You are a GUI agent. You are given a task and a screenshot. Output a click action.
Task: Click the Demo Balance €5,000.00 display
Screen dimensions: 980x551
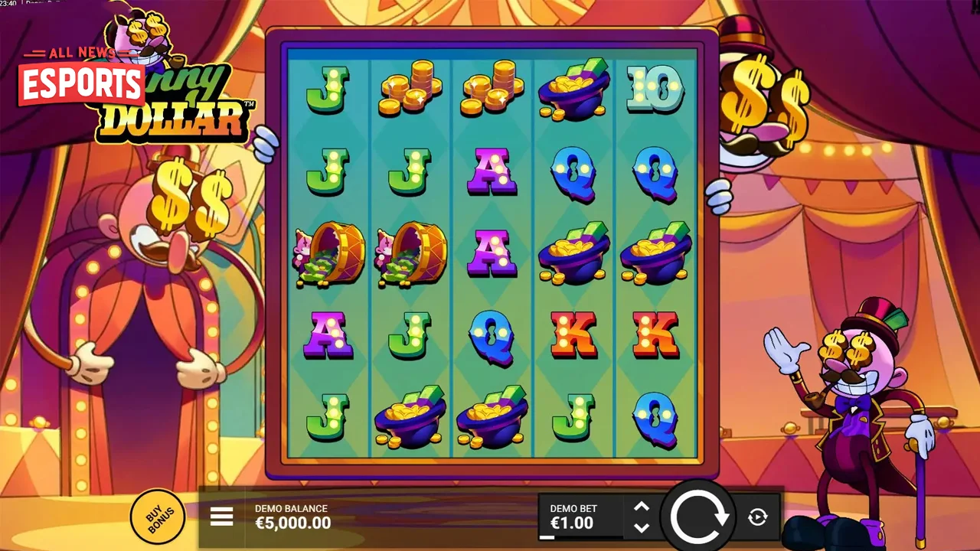tap(292, 517)
